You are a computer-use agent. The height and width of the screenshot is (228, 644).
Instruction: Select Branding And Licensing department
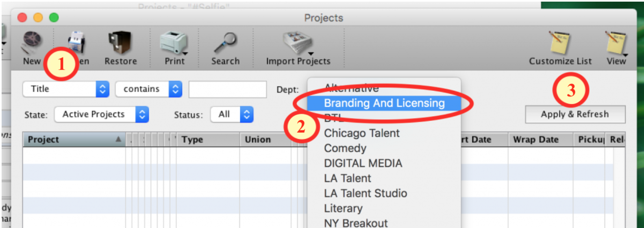point(384,103)
